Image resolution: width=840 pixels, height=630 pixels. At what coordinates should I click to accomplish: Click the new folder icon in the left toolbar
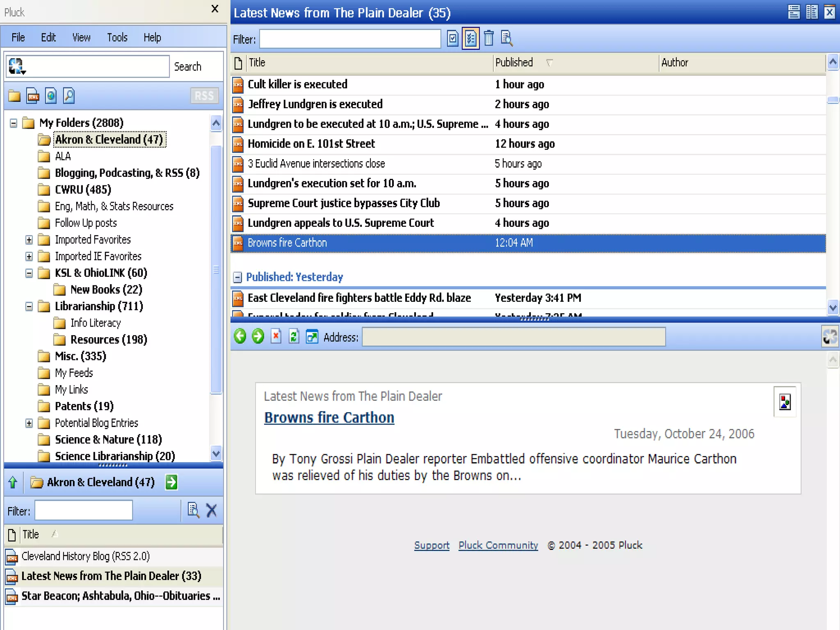14,96
